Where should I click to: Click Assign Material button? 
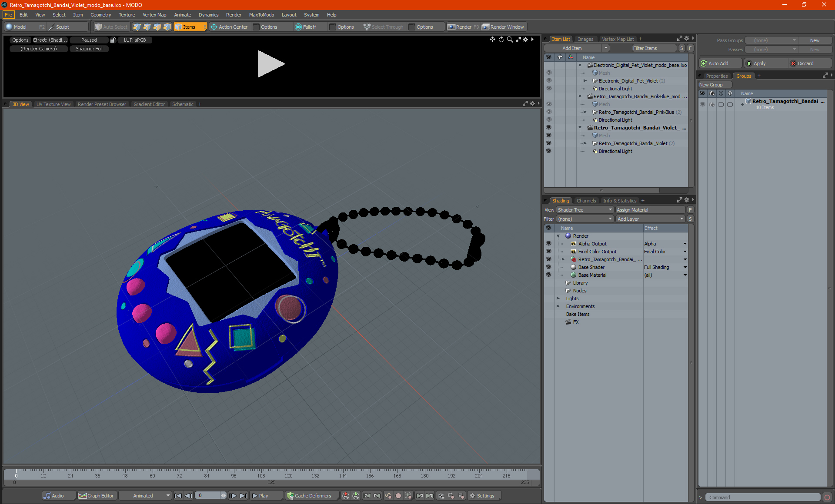(x=651, y=210)
